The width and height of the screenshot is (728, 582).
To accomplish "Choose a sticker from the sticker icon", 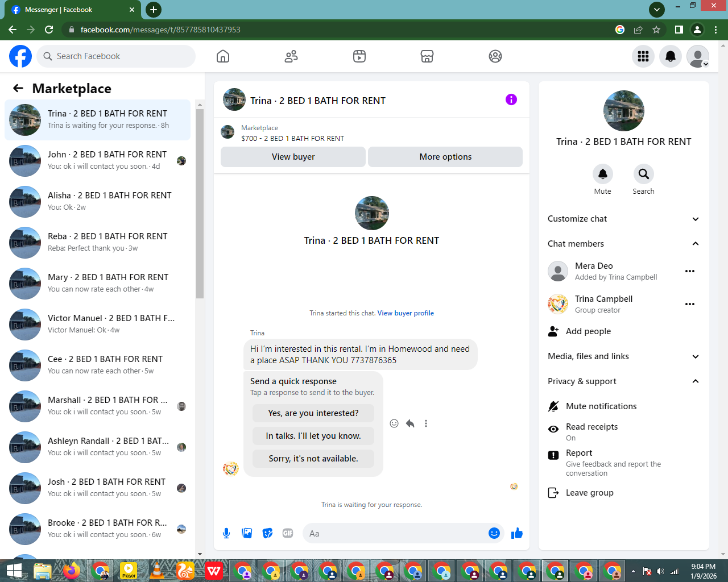I will [x=267, y=533].
